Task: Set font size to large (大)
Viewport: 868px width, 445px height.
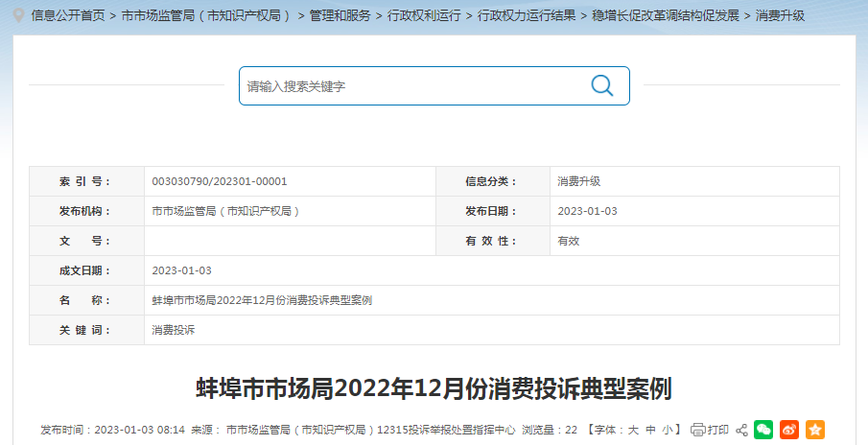Action: (633, 430)
